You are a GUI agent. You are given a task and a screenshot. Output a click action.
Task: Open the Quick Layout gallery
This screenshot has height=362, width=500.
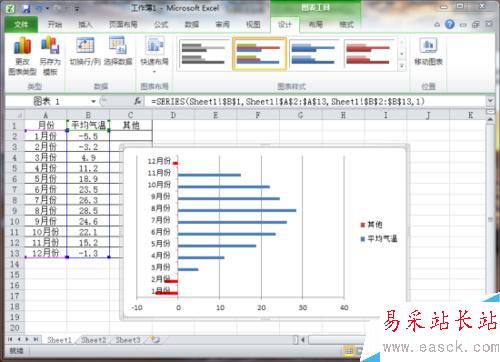coord(154,55)
